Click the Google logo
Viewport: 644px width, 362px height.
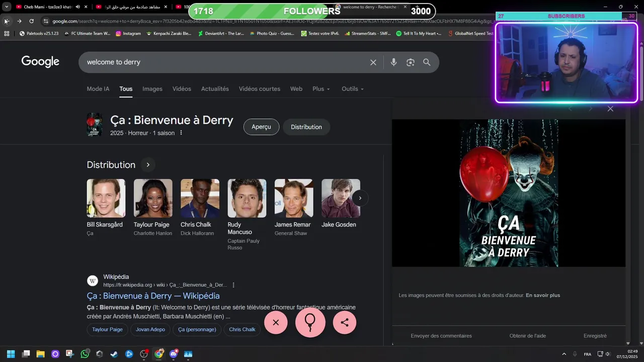(x=40, y=62)
